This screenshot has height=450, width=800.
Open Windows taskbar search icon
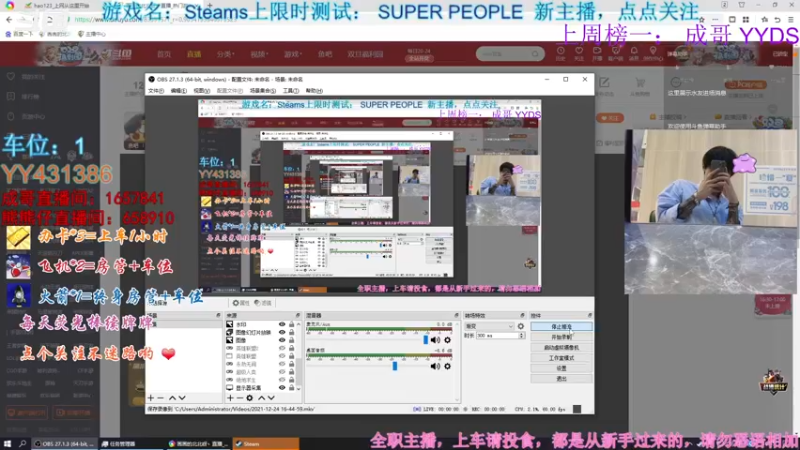(22, 444)
